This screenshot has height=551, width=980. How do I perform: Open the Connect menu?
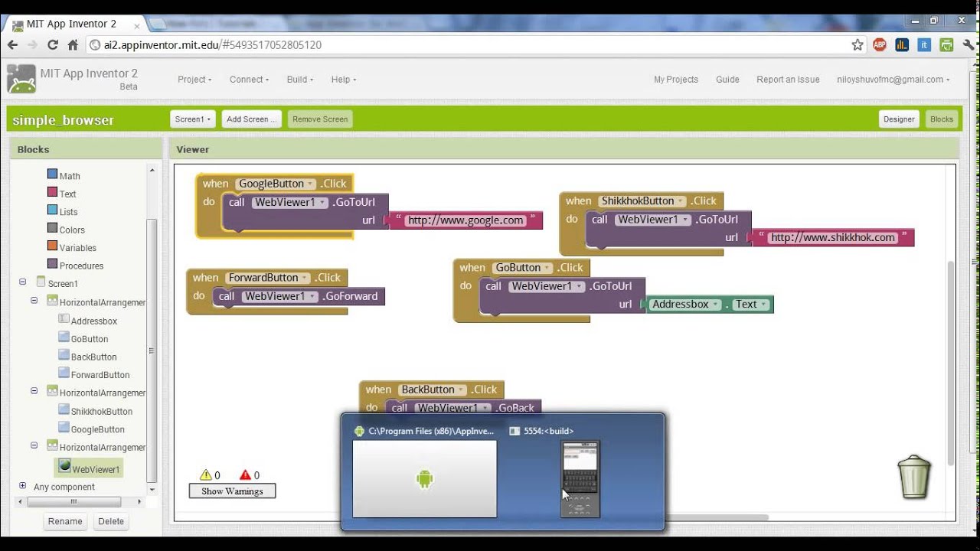pos(249,80)
